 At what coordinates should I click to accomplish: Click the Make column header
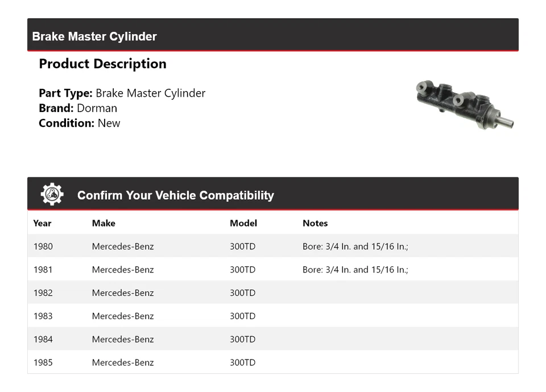pyautogui.click(x=104, y=223)
